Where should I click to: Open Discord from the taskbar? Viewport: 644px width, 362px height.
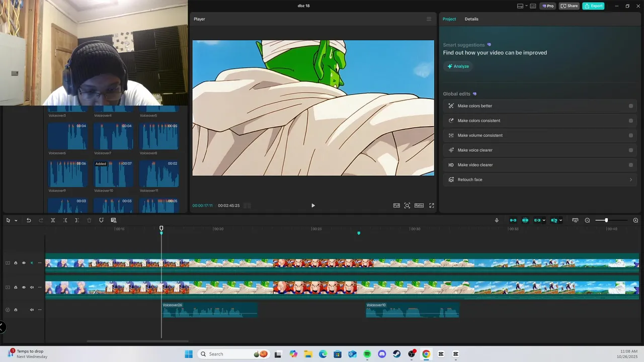382,354
